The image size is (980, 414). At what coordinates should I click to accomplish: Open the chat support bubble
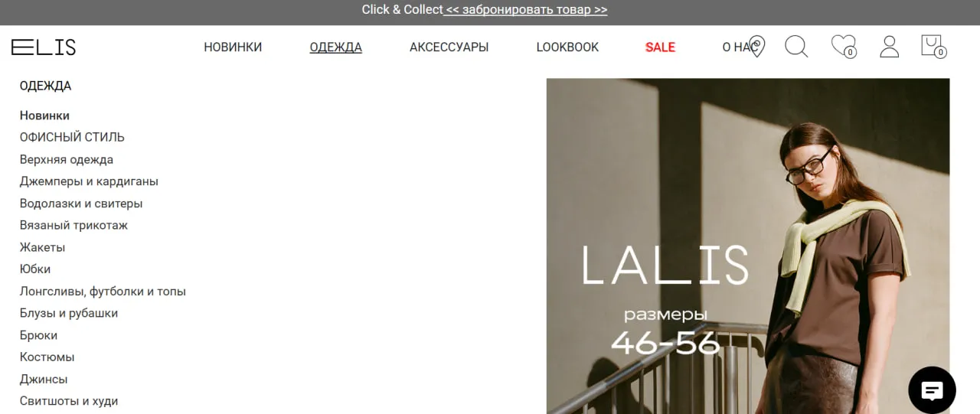932,390
